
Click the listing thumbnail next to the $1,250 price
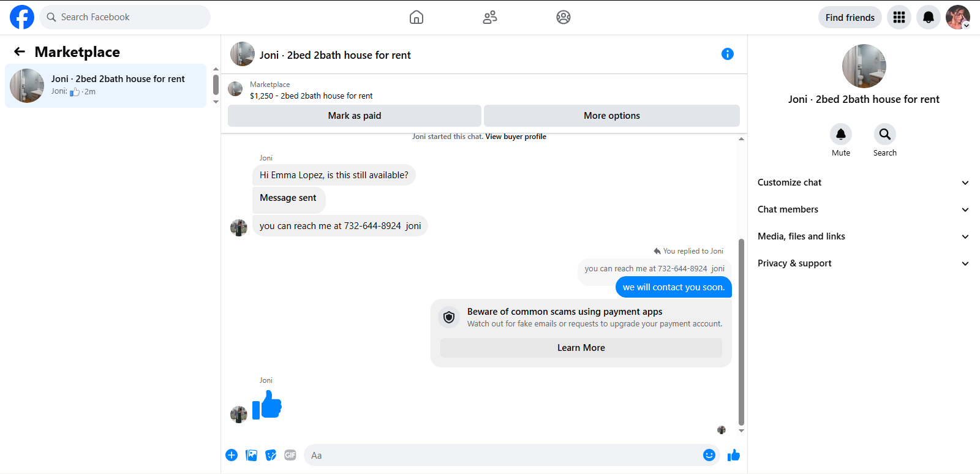(235, 89)
